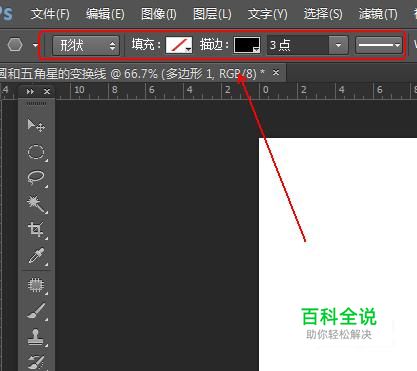The height and width of the screenshot is (371, 417).
Task: Select the Magic Wand tool
Action: (36, 204)
